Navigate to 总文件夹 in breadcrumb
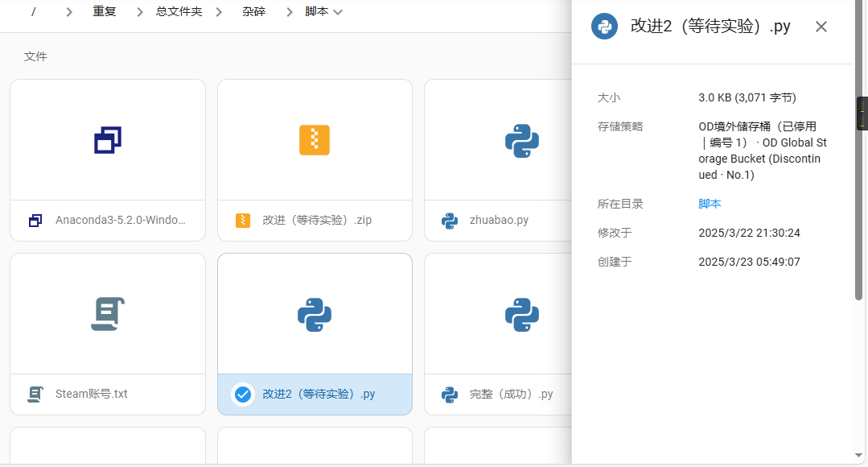This screenshot has width=868, height=467. pos(179,12)
